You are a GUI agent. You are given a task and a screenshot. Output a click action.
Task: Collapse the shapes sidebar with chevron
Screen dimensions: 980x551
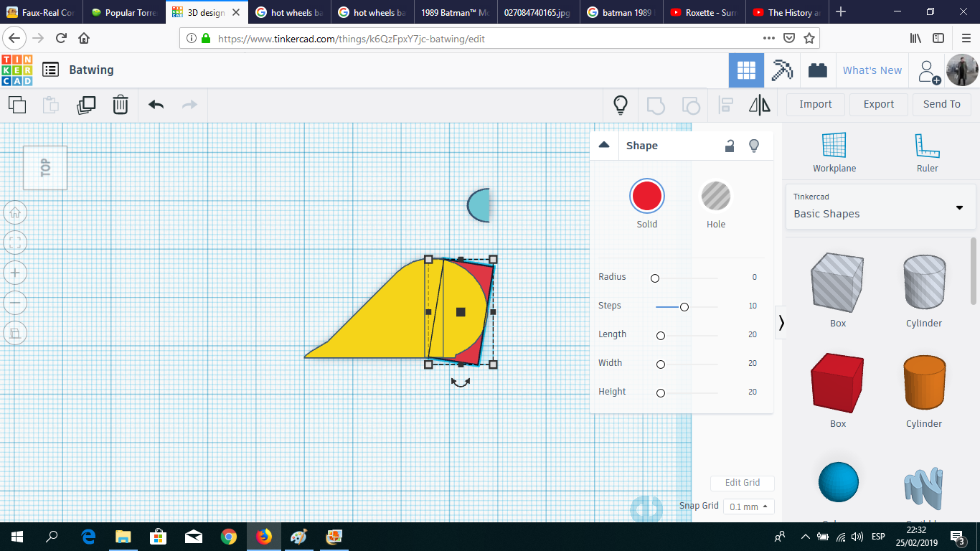click(x=781, y=323)
